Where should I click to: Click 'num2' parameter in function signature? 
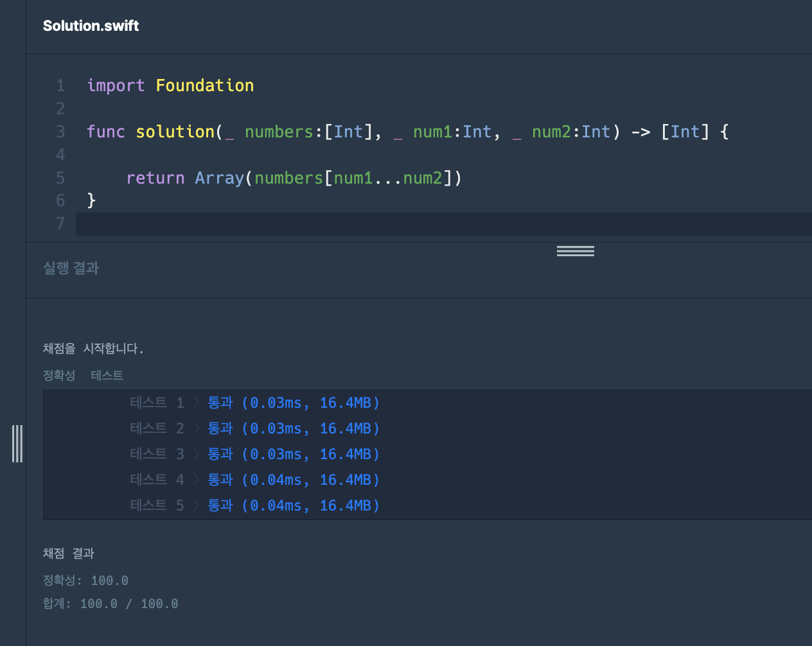point(551,132)
